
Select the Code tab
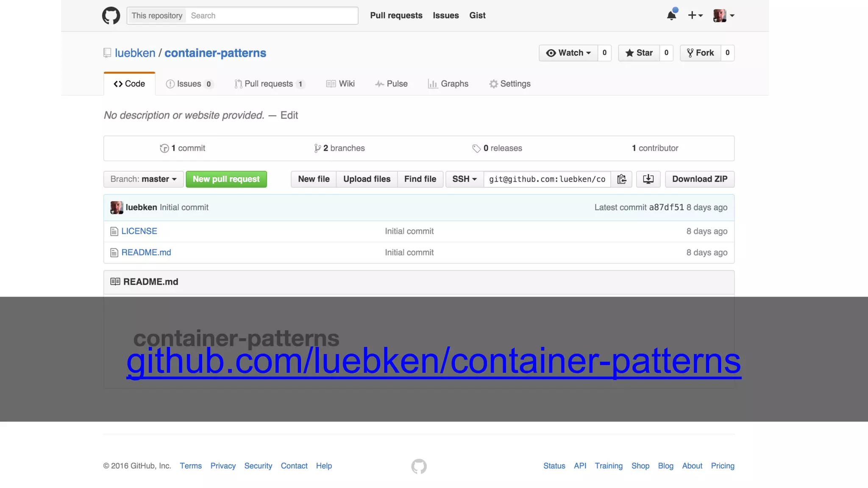pyautogui.click(x=129, y=84)
